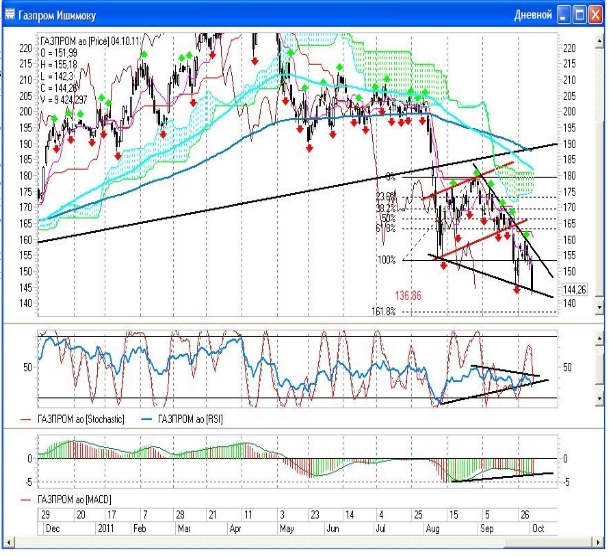Screen dimensions: 609x556
Task: Maximize the Газпром Ишимоку chart window
Action: pyautogui.click(x=579, y=15)
